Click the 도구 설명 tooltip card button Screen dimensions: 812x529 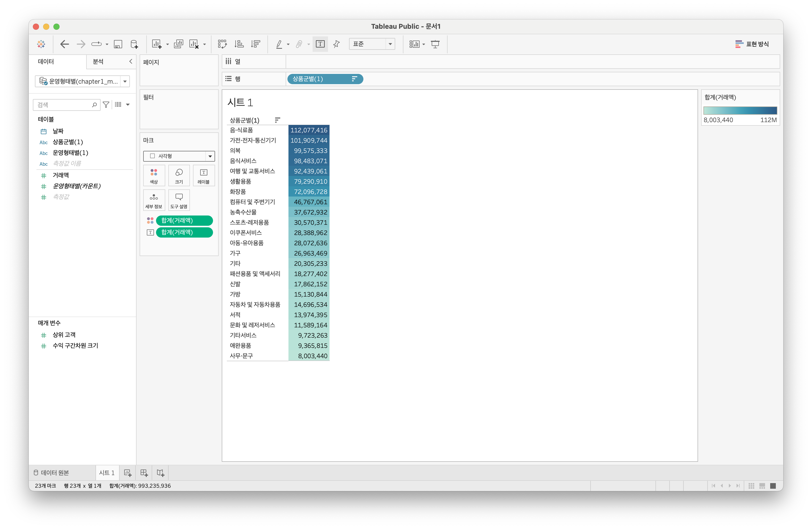click(x=179, y=200)
